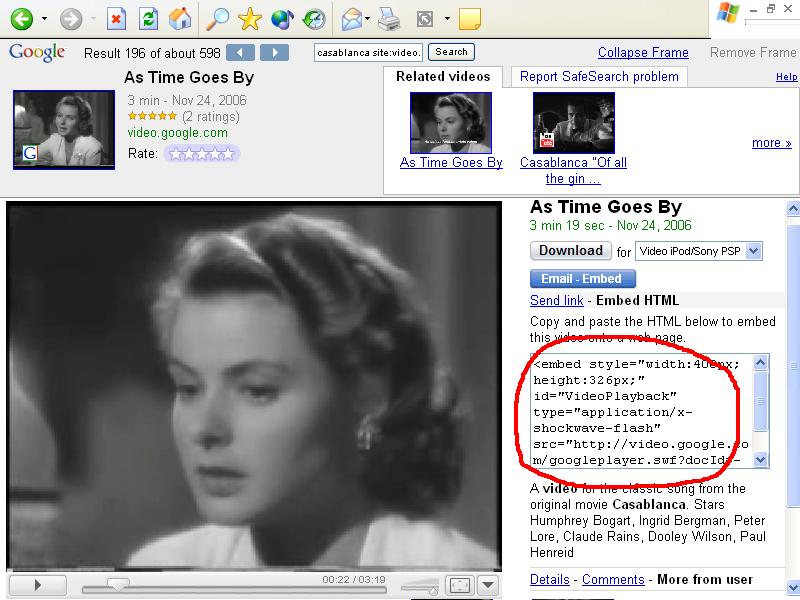
Task: Open the Video iPod/Sony PSP format dropdown
Action: (x=698, y=251)
